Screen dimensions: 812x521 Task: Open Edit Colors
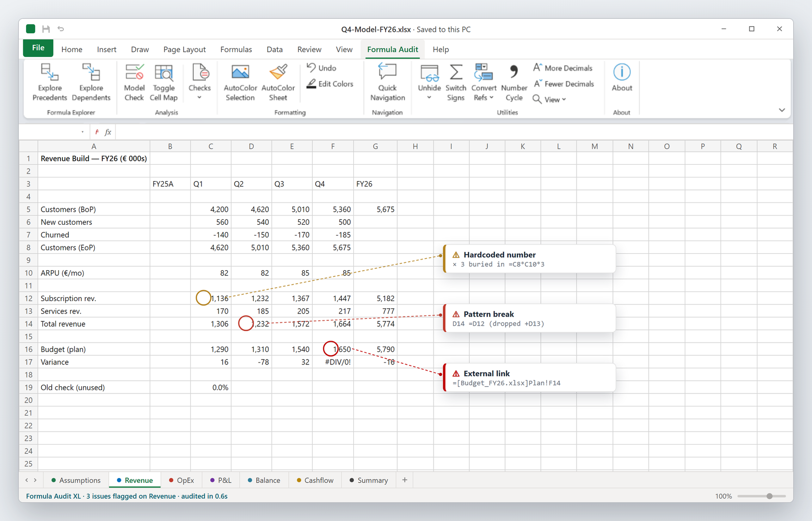click(x=330, y=84)
